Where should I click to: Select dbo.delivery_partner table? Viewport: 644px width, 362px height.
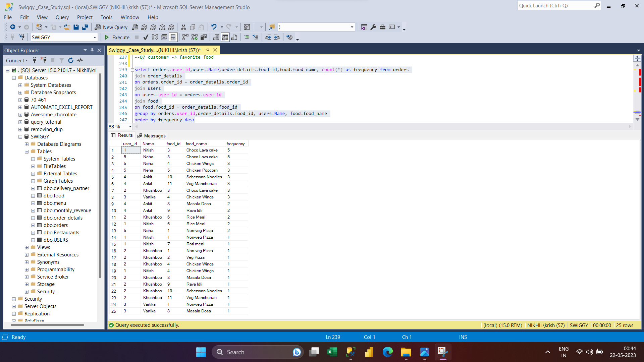(66, 188)
